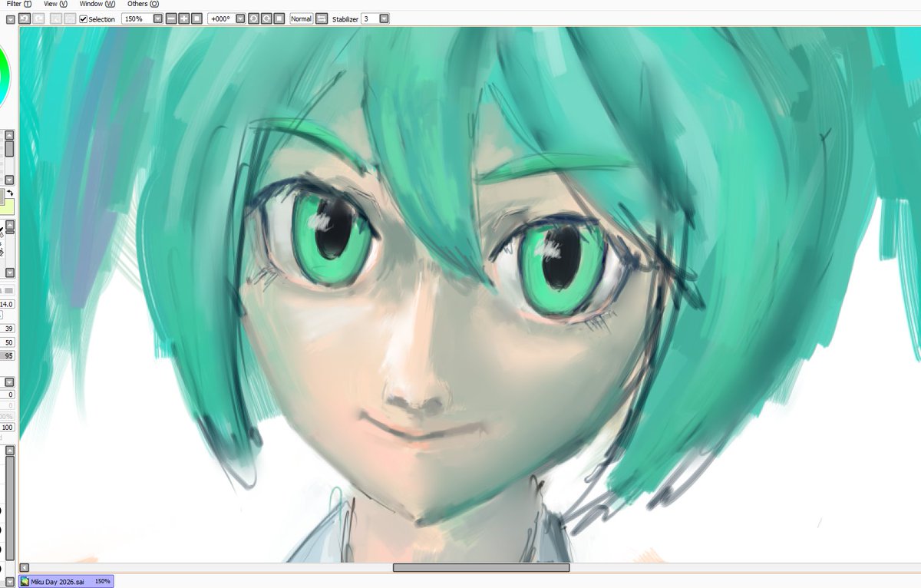Click the zoom out minus button

click(x=171, y=18)
